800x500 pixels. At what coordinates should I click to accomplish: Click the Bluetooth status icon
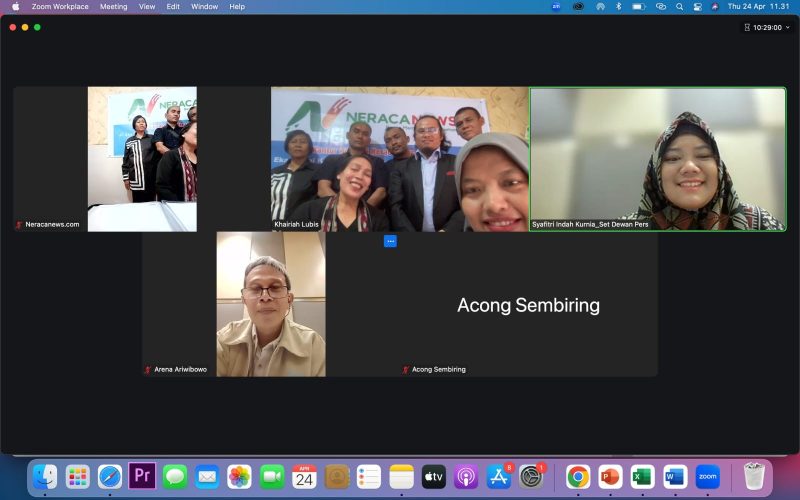[619, 6]
